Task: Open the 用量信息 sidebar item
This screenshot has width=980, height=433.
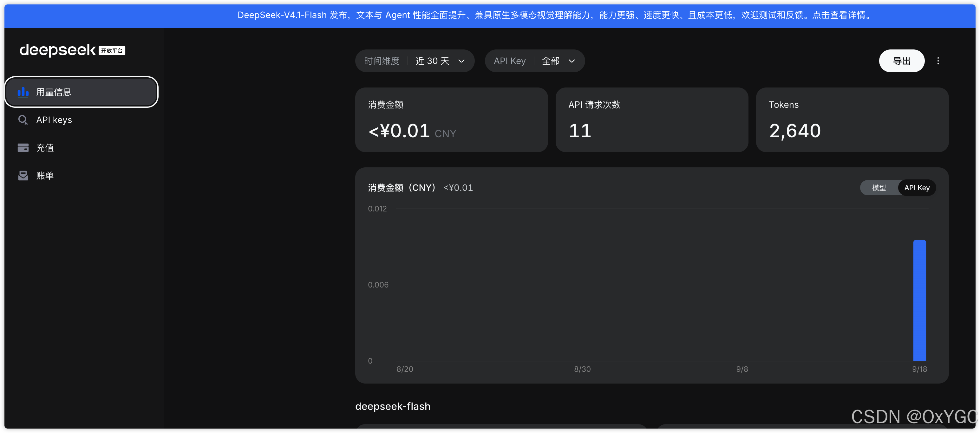Action: point(82,92)
